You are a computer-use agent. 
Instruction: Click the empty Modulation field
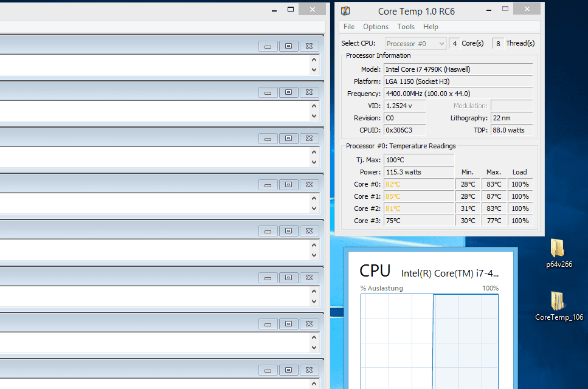click(x=511, y=106)
